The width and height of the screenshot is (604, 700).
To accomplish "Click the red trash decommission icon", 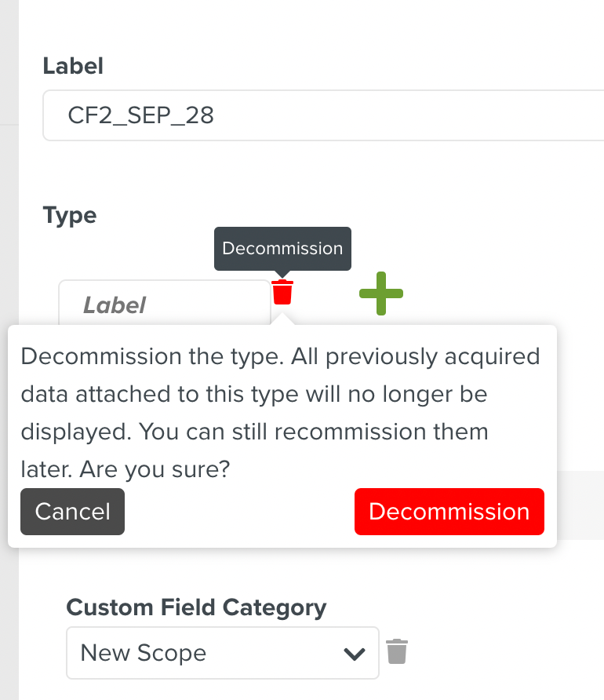I will (x=282, y=292).
